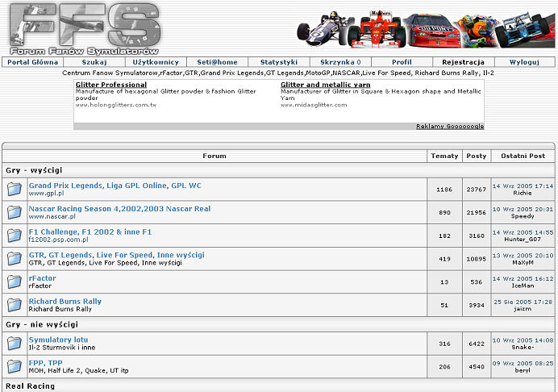Open last post dated 14 Wrz 2005 16:12
This screenshot has width=558, height=392.
point(523,278)
